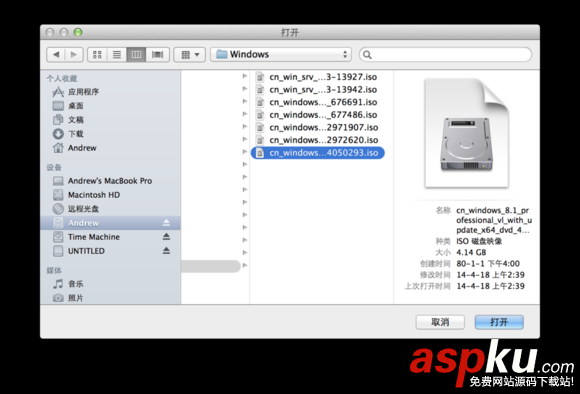Click the green zoom window button
The width and height of the screenshot is (580, 394).
point(78,32)
